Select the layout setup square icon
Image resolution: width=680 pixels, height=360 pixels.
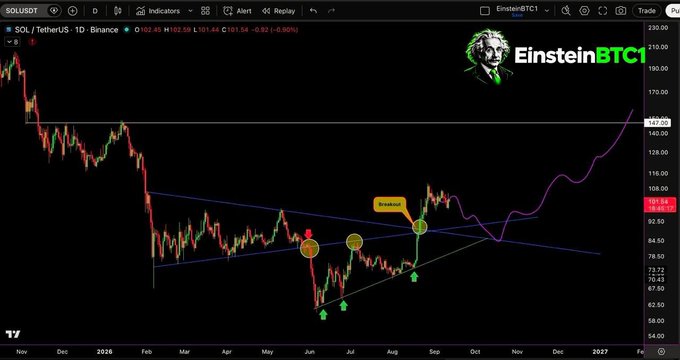click(485, 11)
